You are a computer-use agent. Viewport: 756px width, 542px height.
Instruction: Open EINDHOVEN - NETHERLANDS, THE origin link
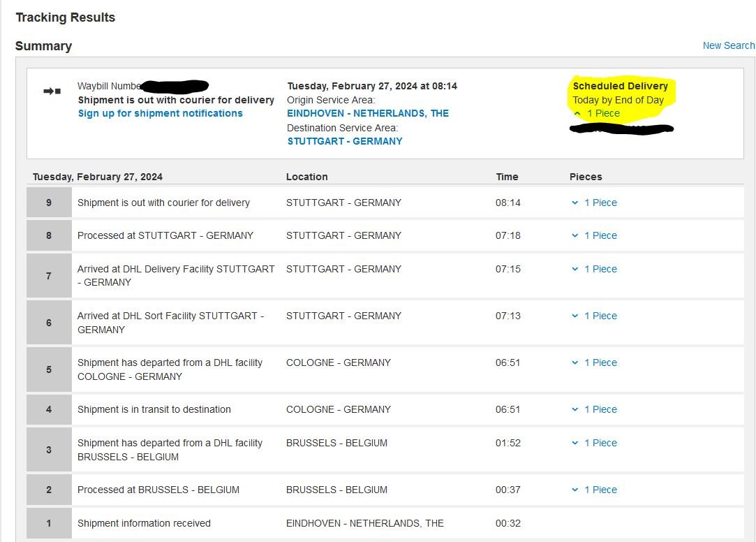point(368,113)
